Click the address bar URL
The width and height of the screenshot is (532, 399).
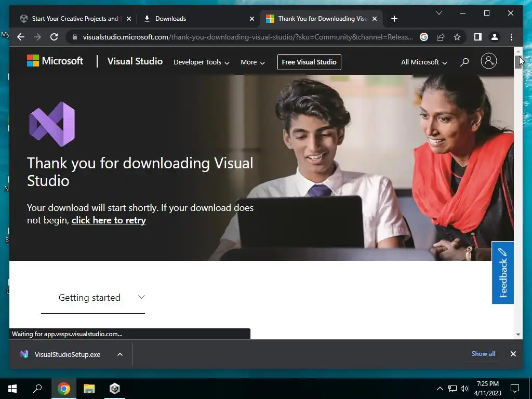[248, 37]
